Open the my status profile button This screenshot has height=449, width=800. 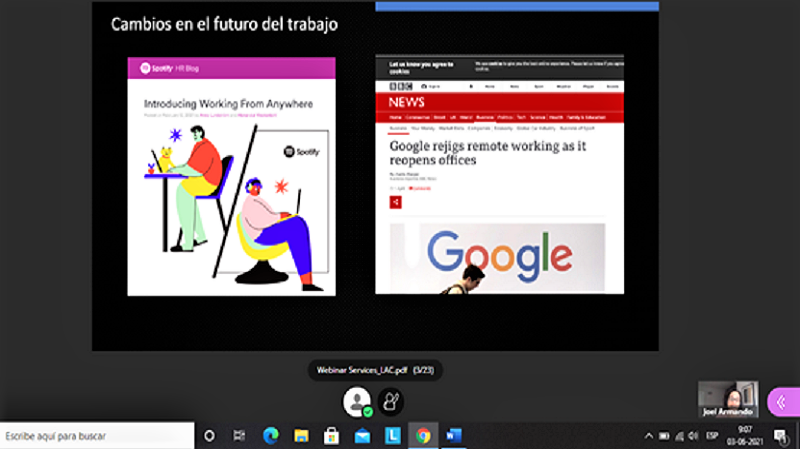click(357, 402)
